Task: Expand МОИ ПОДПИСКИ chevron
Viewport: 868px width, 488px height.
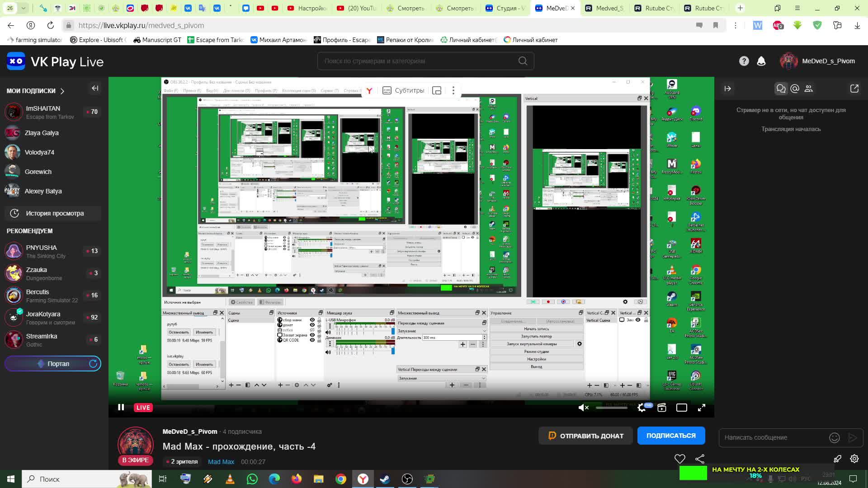Action: (x=62, y=91)
